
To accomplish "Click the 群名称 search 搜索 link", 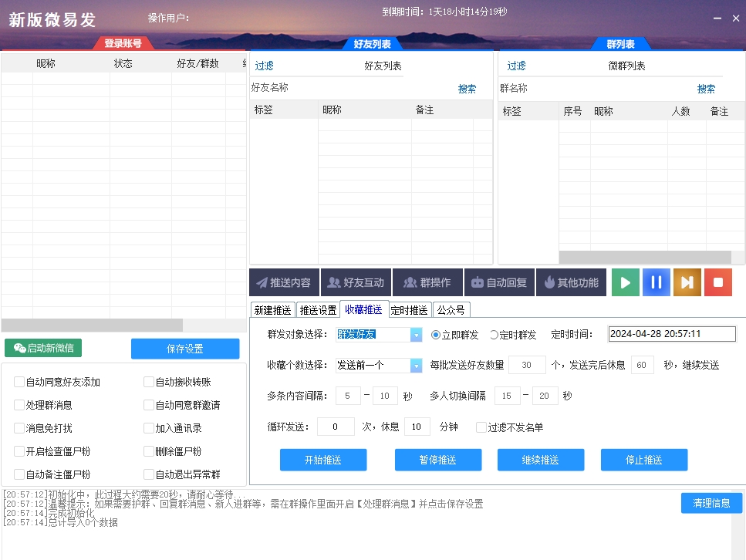I will pyautogui.click(x=706, y=88).
